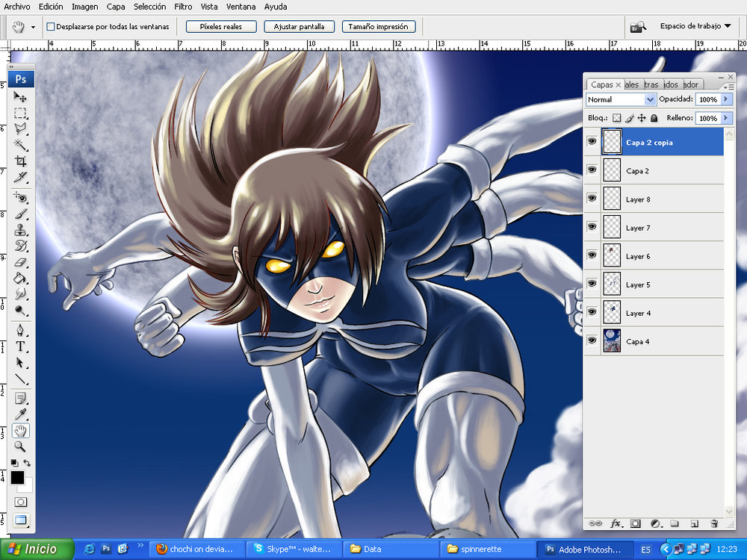This screenshot has width=747, height=560.
Task: Select the Magic Wand tool
Action: pyautogui.click(x=20, y=145)
